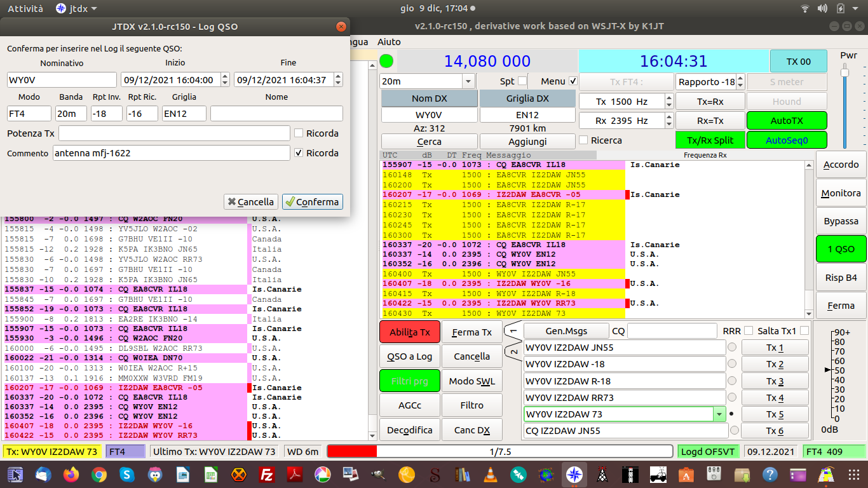Image resolution: width=868 pixels, height=488 pixels.
Task: Select the Tx 4 message radio button
Action: [x=732, y=398]
